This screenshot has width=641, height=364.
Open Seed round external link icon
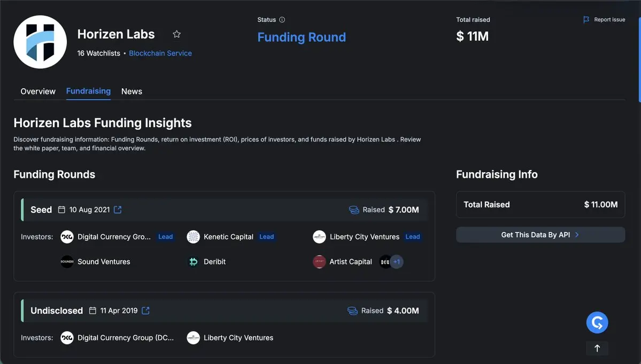(x=118, y=210)
